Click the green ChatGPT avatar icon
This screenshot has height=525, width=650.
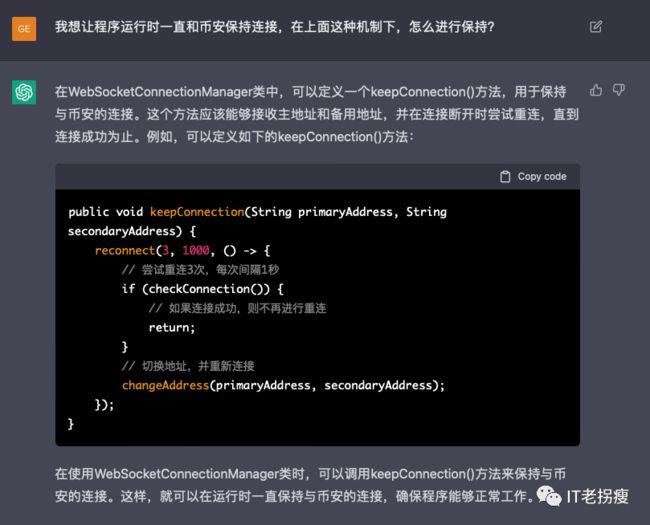click(24, 92)
